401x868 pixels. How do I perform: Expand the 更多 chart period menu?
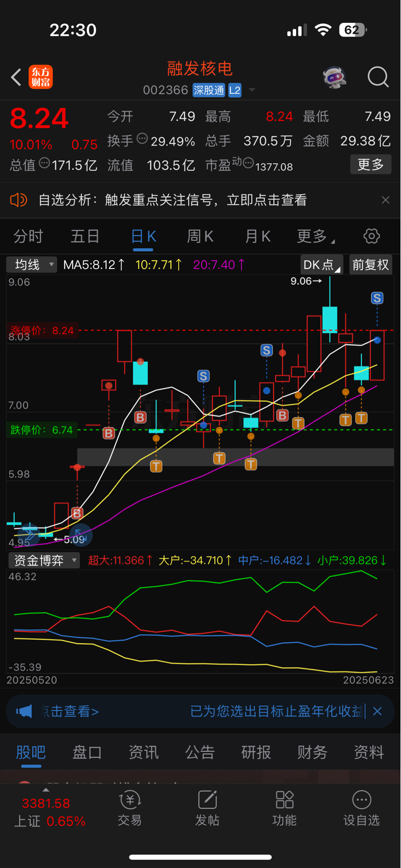click(x=315, y=237)
